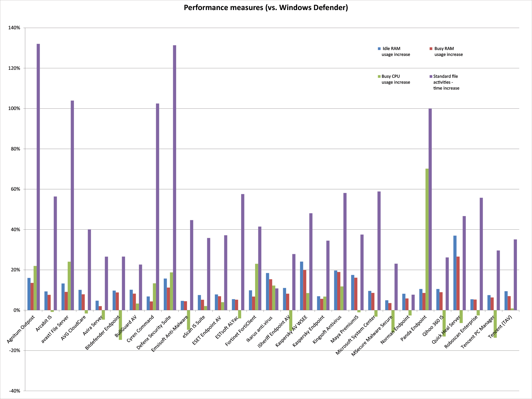532x399 pixels.
Task: Click the Cyren Command category label
Action: pos(140,329)
